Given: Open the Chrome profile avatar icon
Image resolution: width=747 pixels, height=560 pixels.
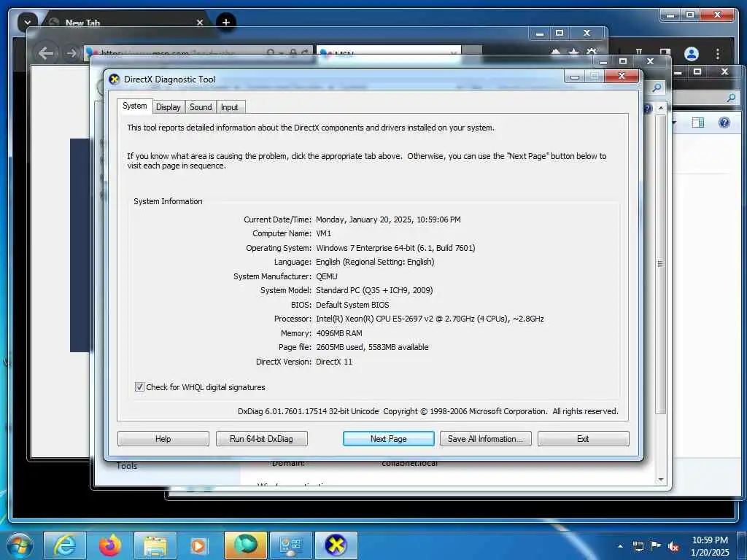Looking at the screenshot, I should coord(692,54).
